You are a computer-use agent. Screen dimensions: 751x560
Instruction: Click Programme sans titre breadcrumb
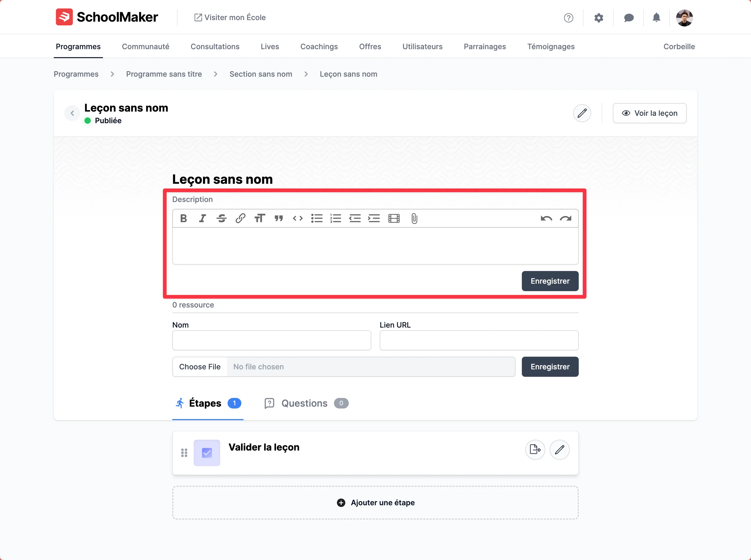(x=164, y=74)
